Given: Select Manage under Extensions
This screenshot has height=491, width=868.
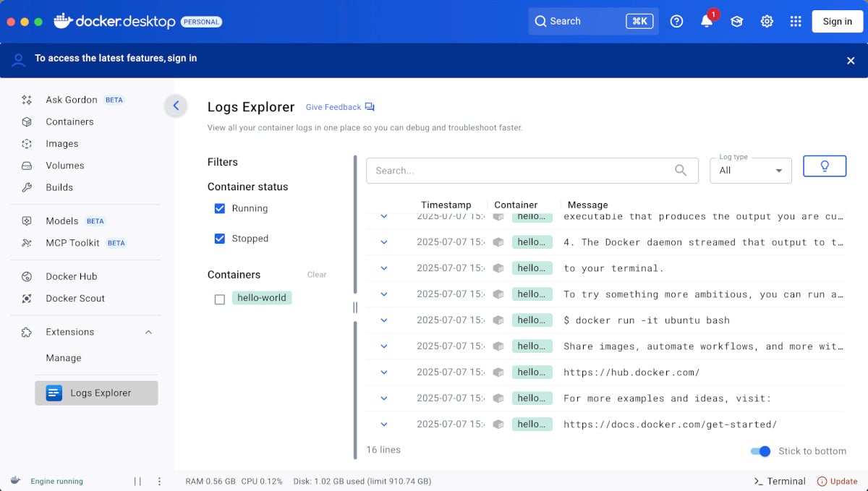Looking at the screenshot, I should (x=64, y=358).
